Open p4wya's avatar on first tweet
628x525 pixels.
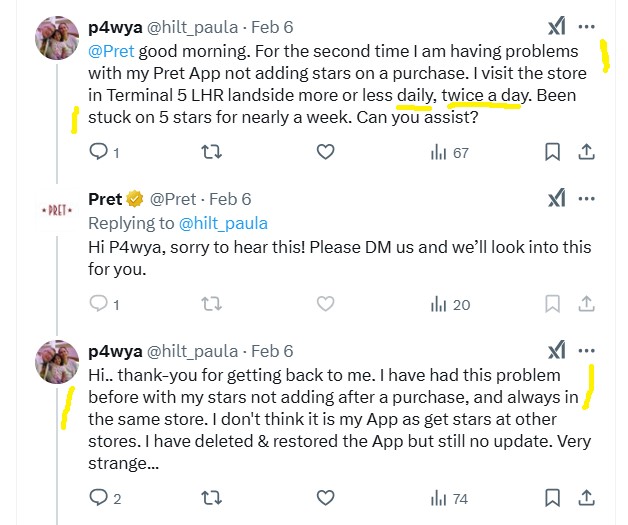[x=58, y=40]
